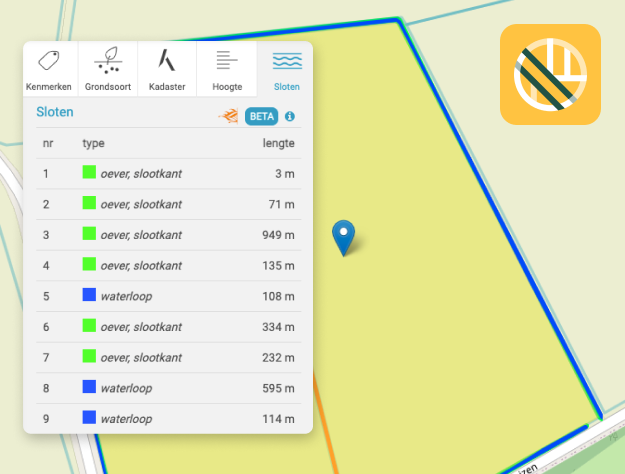Click green swatch of row 1
The image size is (625, 474).
point(89,174)
